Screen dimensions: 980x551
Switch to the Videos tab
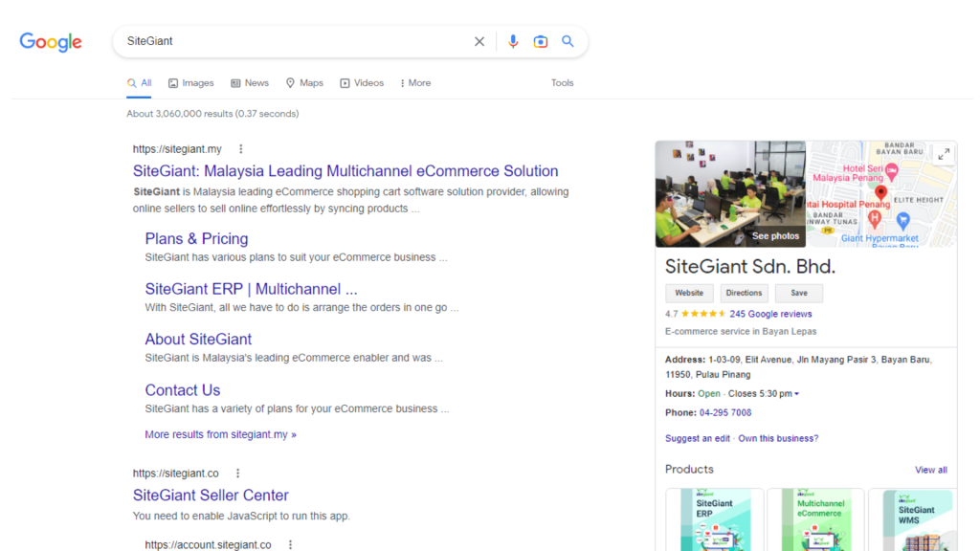pos(362,83)
